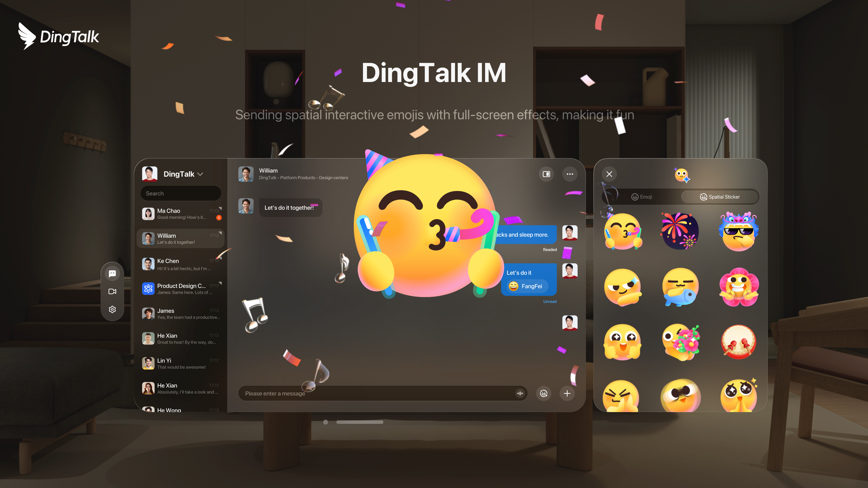Click the plus button to attach a file
The image size is (868, 488).
(x=567, y=393)
